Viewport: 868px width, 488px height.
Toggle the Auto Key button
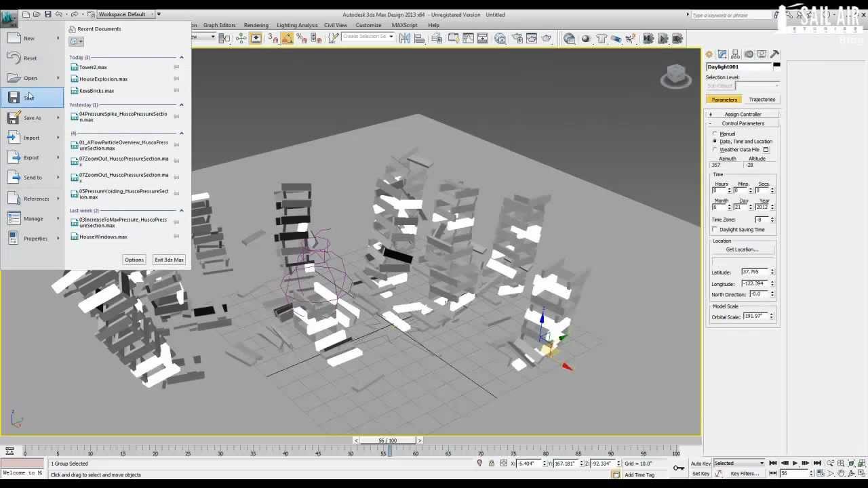pyautogui.click(x=701, y=464)
